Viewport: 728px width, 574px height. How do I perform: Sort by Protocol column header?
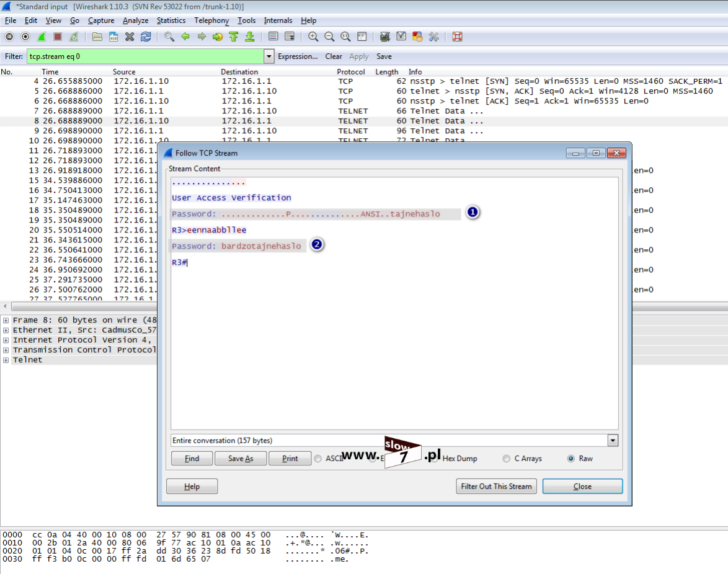tap(351, 72)
